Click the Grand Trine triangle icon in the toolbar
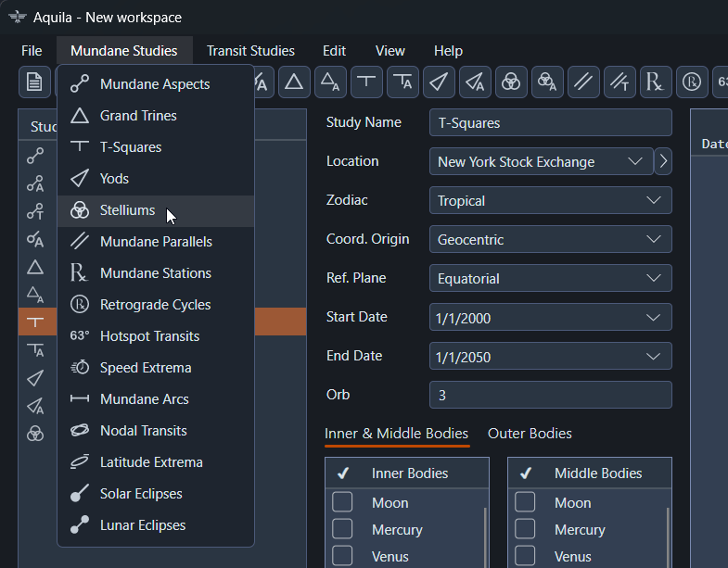Viewport: 728px width, 568px height. click(x=294, y=82)
